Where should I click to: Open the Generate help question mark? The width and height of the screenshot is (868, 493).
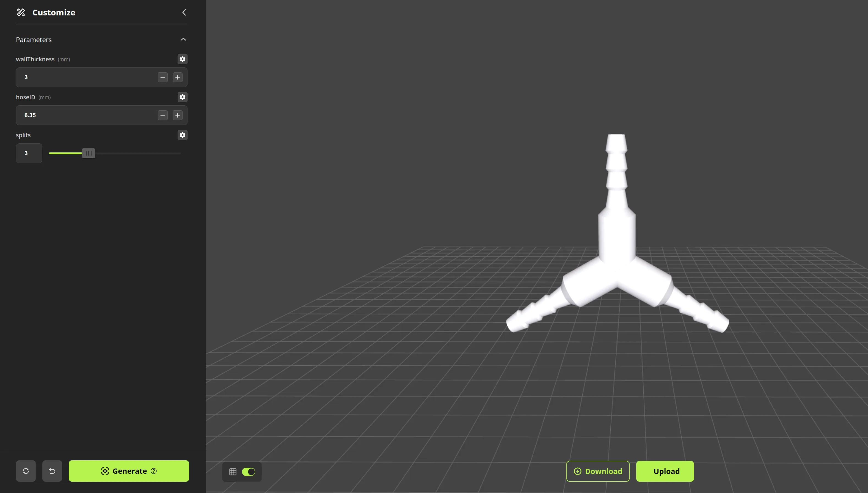pos(154,471)
